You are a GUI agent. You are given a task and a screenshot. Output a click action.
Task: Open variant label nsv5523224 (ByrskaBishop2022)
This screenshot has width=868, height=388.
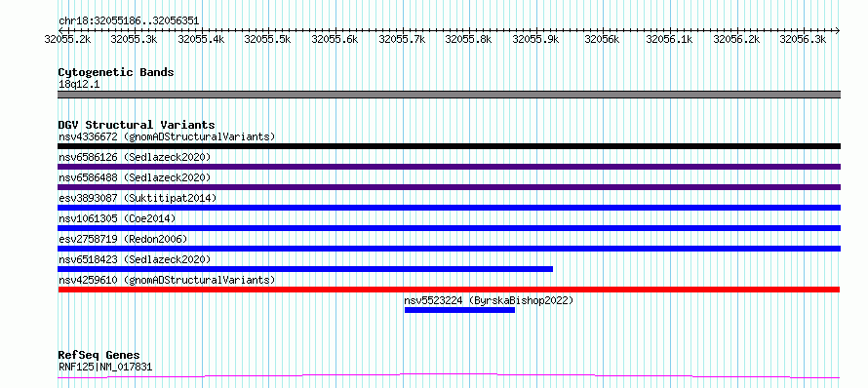[489, 300]
